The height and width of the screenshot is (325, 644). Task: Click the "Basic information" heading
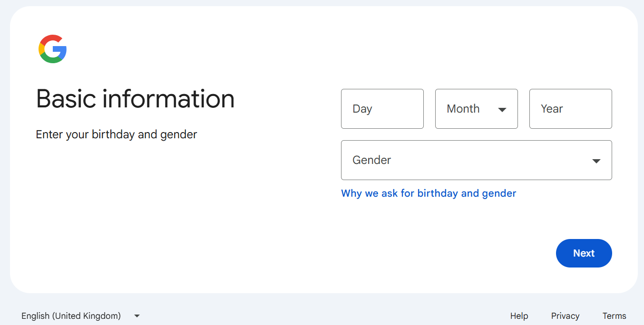tap(135, 99)
